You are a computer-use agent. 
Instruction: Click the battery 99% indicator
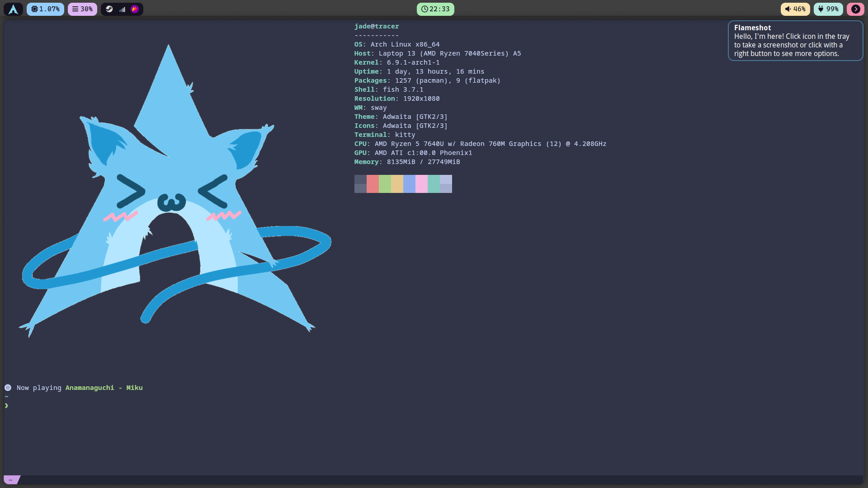tap(828, 9)
